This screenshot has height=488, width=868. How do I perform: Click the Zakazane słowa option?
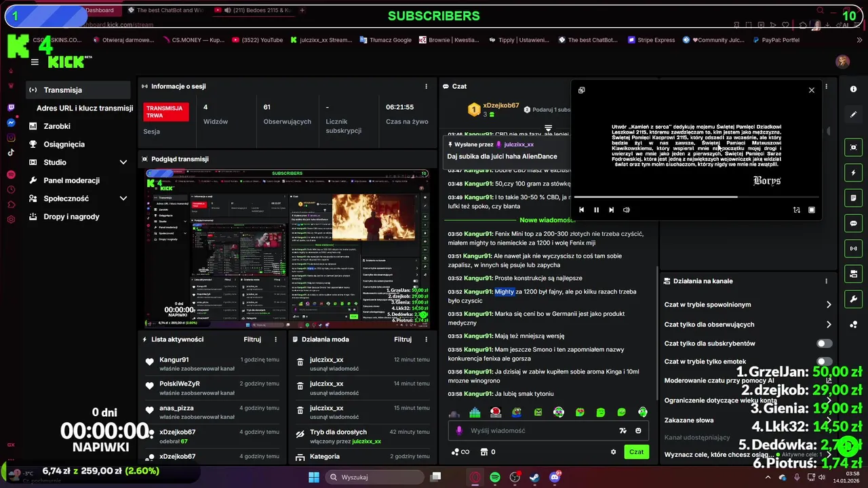(x=688, y=420)
